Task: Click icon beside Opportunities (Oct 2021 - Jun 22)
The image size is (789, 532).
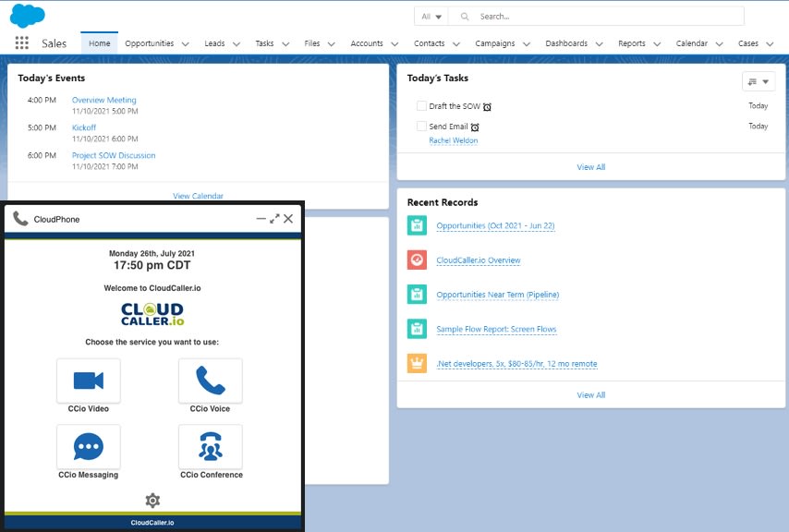Action: tap(417, 225)
